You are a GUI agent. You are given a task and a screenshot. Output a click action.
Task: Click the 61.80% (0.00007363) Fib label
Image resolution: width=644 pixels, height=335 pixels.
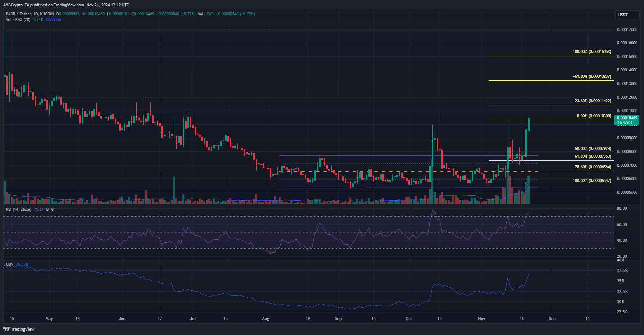coord(593,156)
